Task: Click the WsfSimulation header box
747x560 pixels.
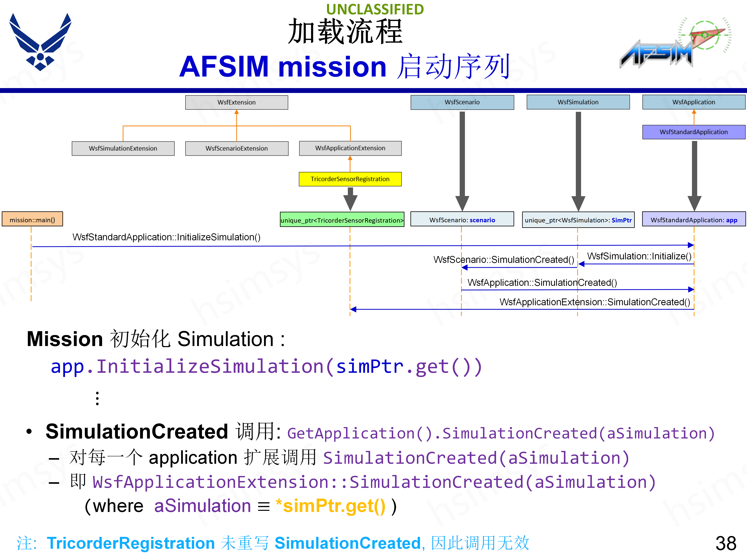Action: (x=578, y=102)
